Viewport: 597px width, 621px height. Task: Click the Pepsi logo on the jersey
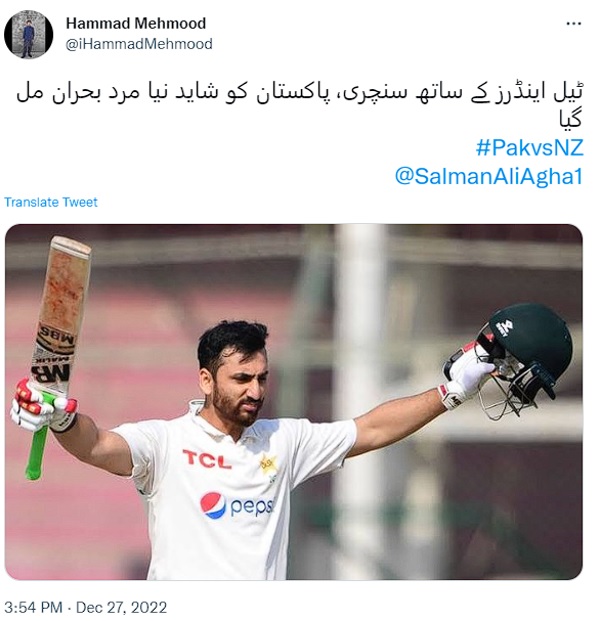(237, 506)
